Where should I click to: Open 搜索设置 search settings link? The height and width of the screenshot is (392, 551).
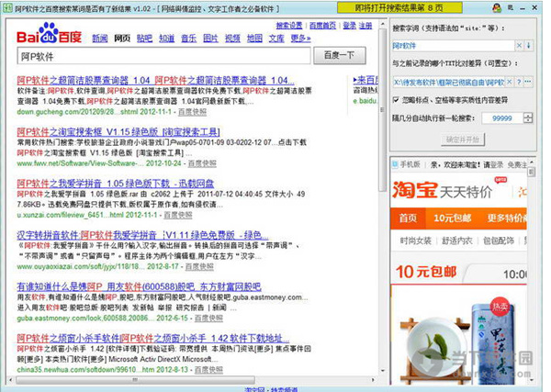289,26
